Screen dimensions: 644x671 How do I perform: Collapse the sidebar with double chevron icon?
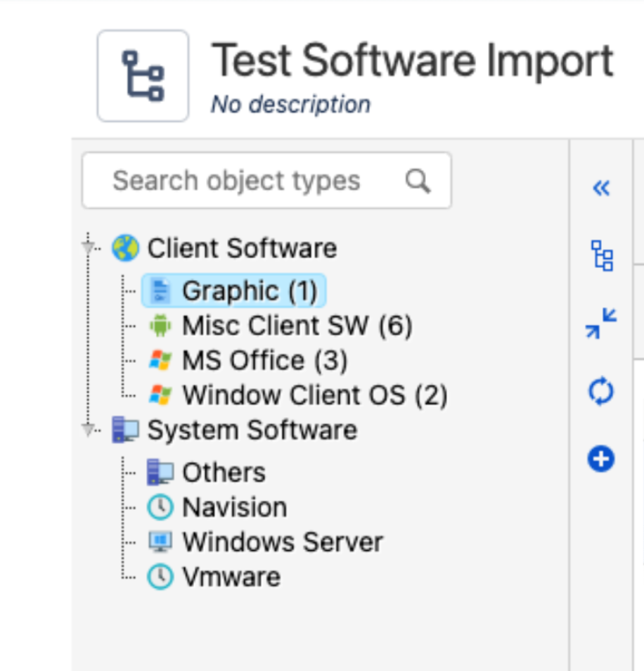(x=601, y=188)
